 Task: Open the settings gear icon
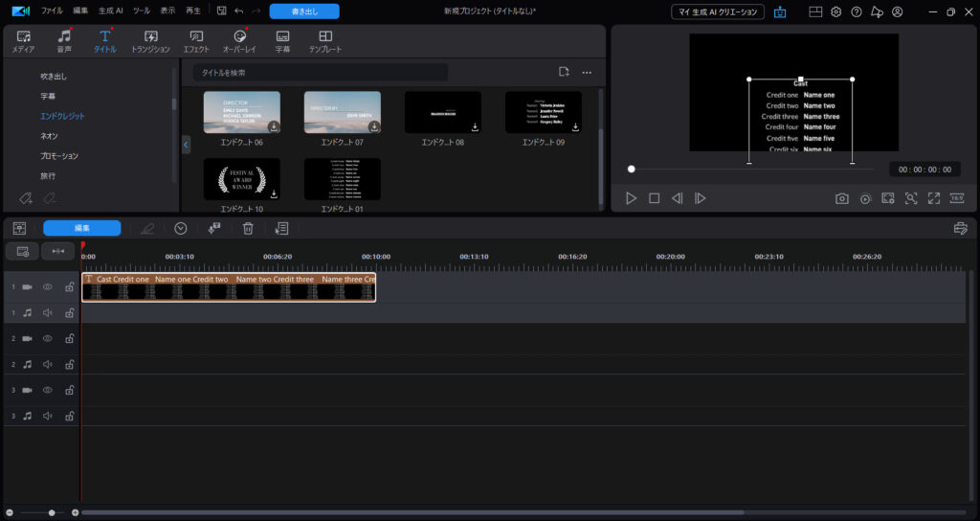(x=835, y=11)
